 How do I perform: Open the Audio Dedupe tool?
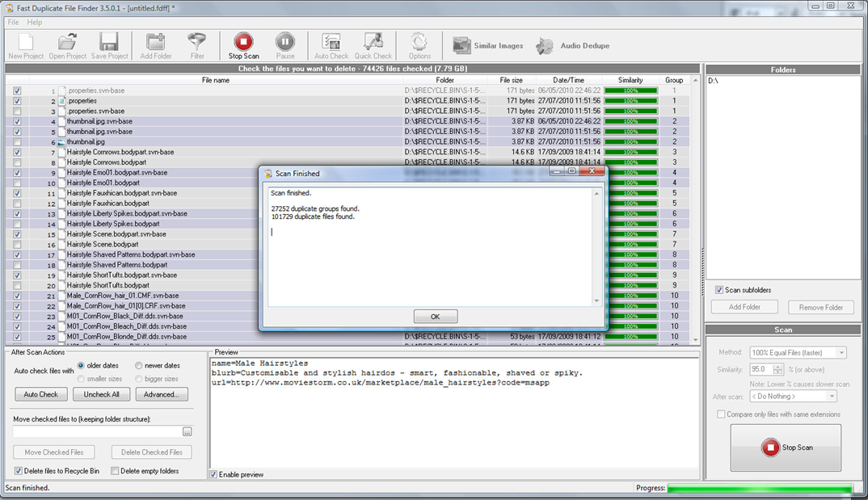[572, 46]
